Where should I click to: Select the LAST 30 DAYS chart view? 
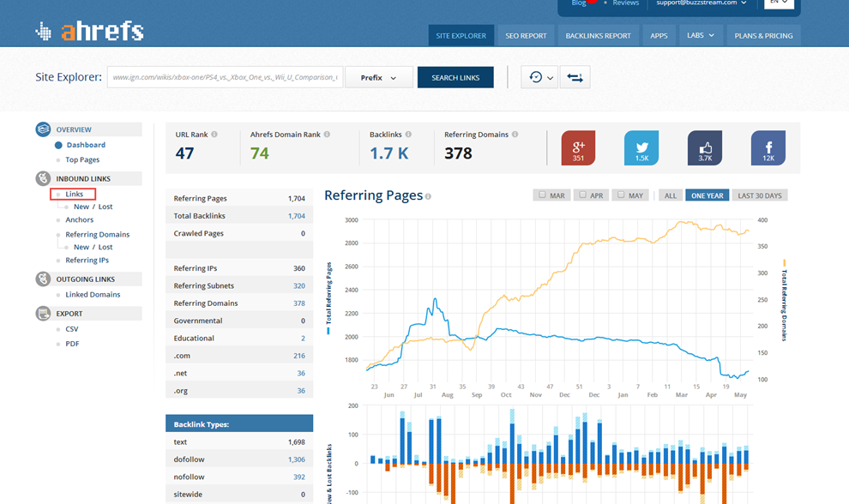pos(759,195)
